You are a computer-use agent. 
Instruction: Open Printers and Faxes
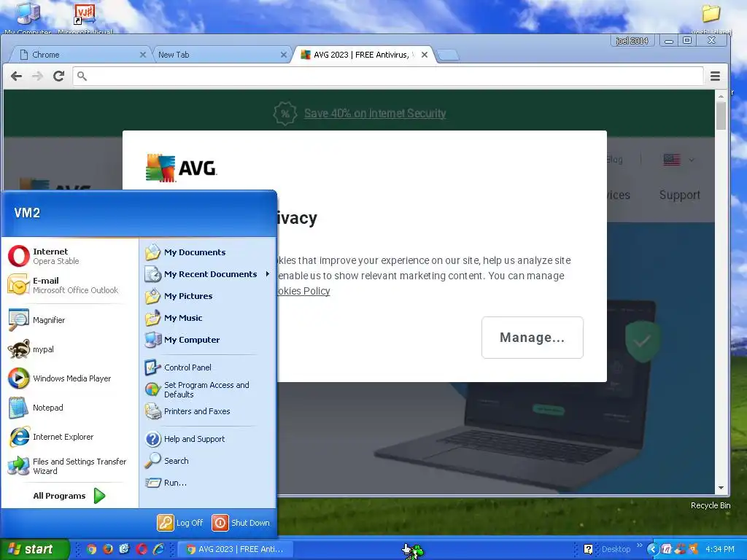tap(207, 411)
